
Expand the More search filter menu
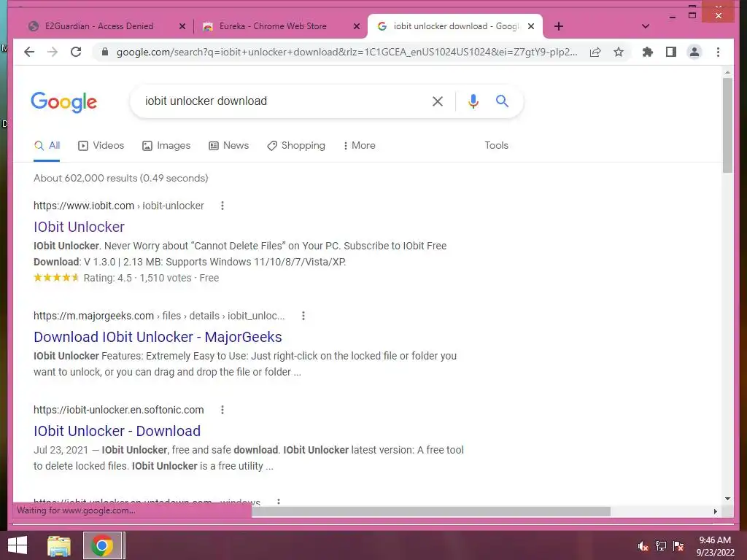(x=359, y=146)
